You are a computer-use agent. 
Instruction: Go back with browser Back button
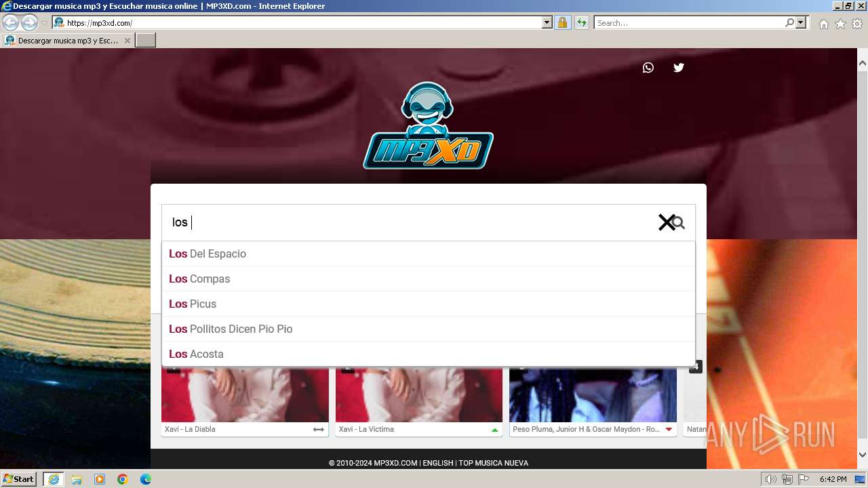tap(10, 22)
